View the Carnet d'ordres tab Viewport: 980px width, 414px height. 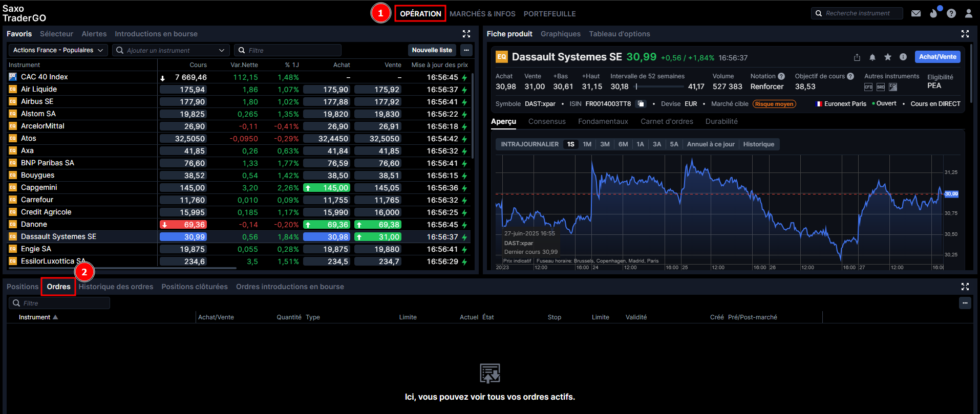pyautogui.click(x=667, y=121)
